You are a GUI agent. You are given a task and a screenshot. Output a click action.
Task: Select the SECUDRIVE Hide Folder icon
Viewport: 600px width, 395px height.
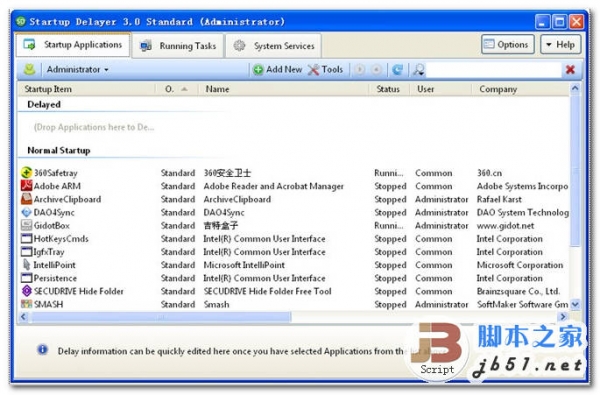[x=26, y=291]
